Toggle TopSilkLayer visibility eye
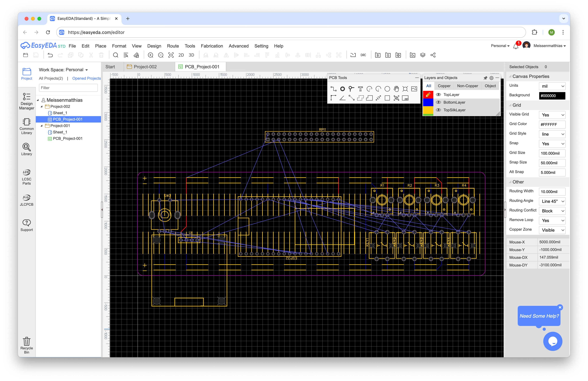 (438, 110)
